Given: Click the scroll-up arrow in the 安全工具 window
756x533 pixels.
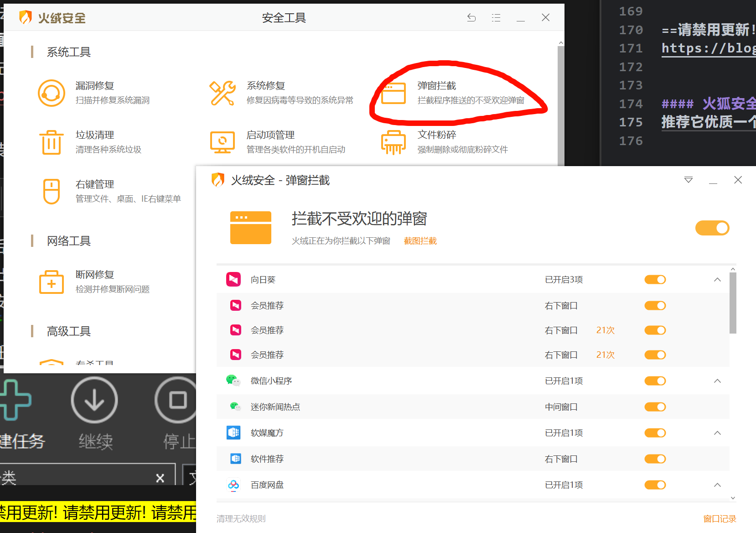Looking at the screenshot, I should pyautogui.click(x=561, y=43).
